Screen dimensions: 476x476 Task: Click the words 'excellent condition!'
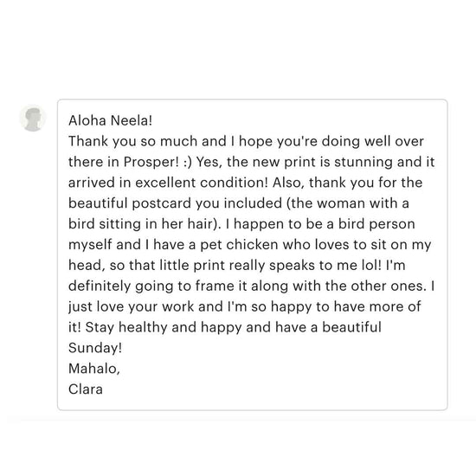202,183
